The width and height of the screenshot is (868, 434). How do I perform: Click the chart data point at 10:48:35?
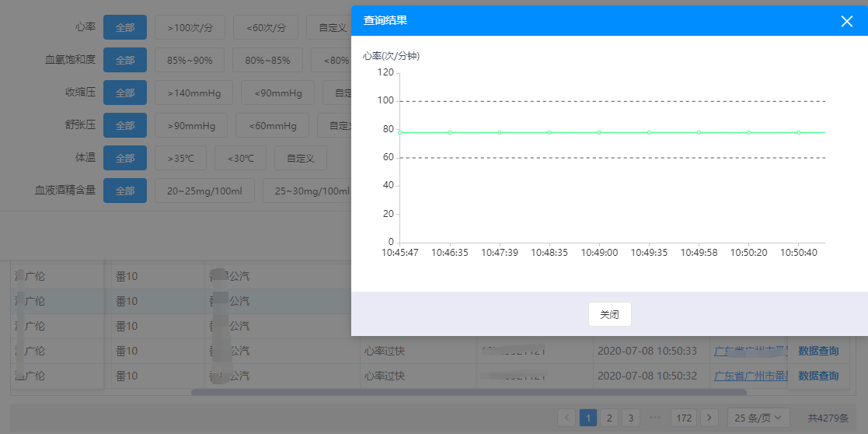pyautogui.click(x=549, y=132)
